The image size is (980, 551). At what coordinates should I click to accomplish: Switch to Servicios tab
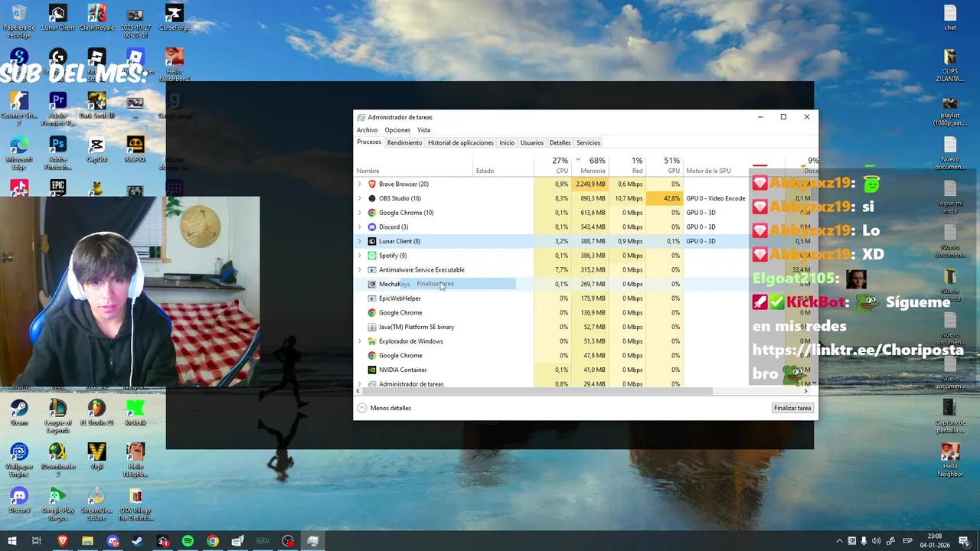point(588,143)
